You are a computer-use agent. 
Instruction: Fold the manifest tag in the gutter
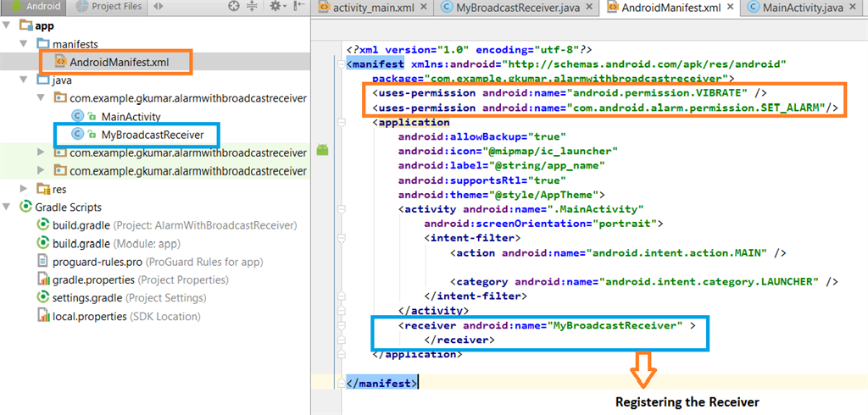point(341,64)
